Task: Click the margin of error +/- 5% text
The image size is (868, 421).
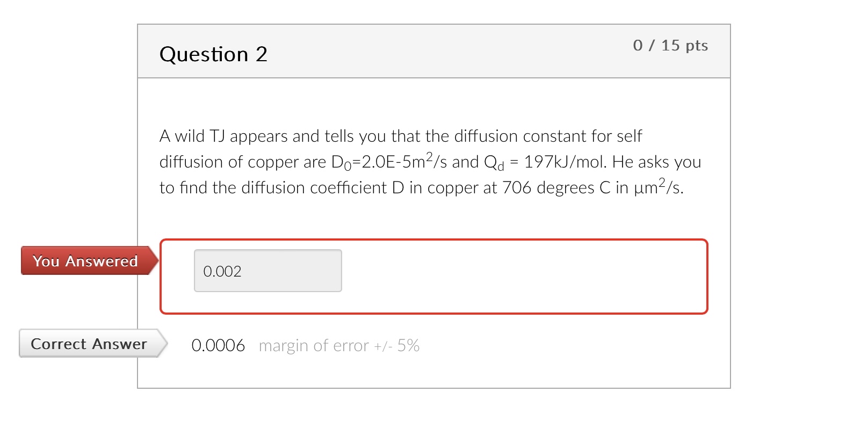Action: coord(339,346)
